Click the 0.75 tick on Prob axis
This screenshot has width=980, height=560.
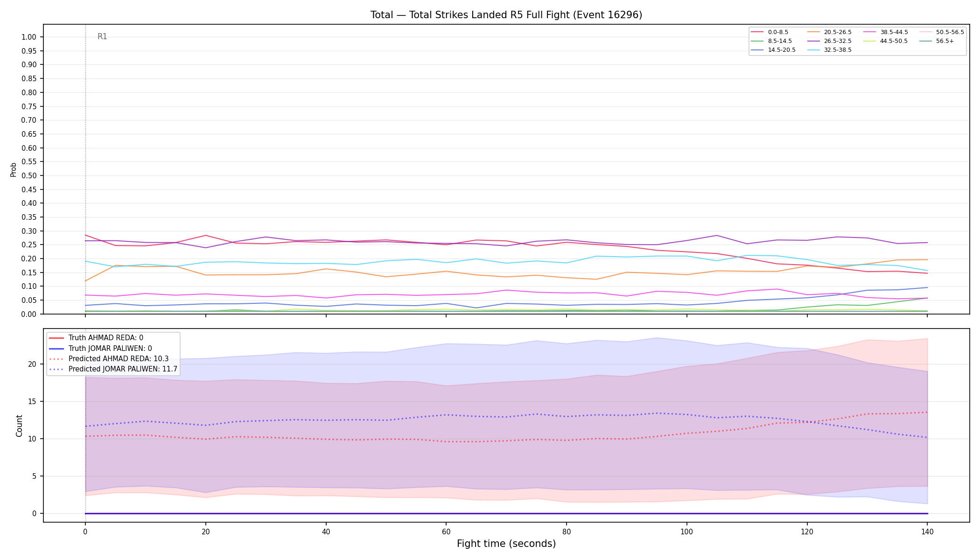29,106
